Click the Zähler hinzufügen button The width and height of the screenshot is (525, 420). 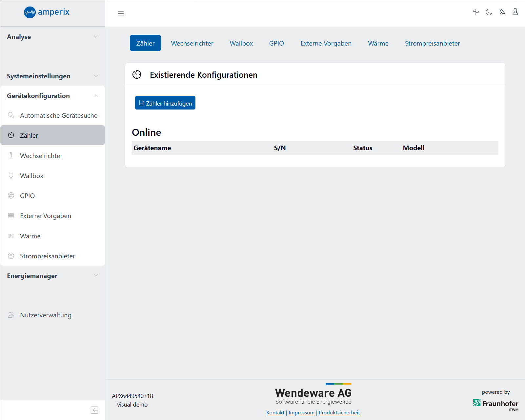pos(165,103)
